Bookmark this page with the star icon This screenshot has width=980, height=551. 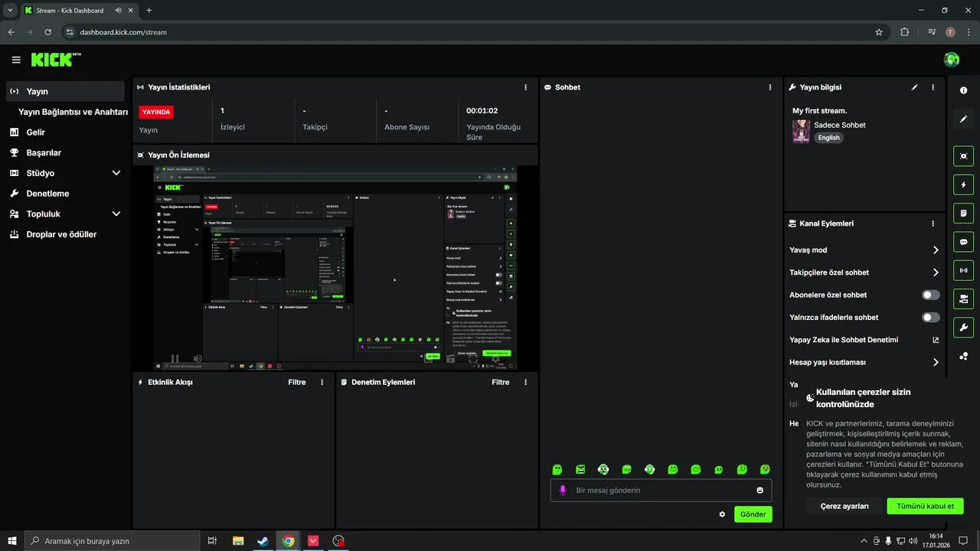[x=879, y=32]
